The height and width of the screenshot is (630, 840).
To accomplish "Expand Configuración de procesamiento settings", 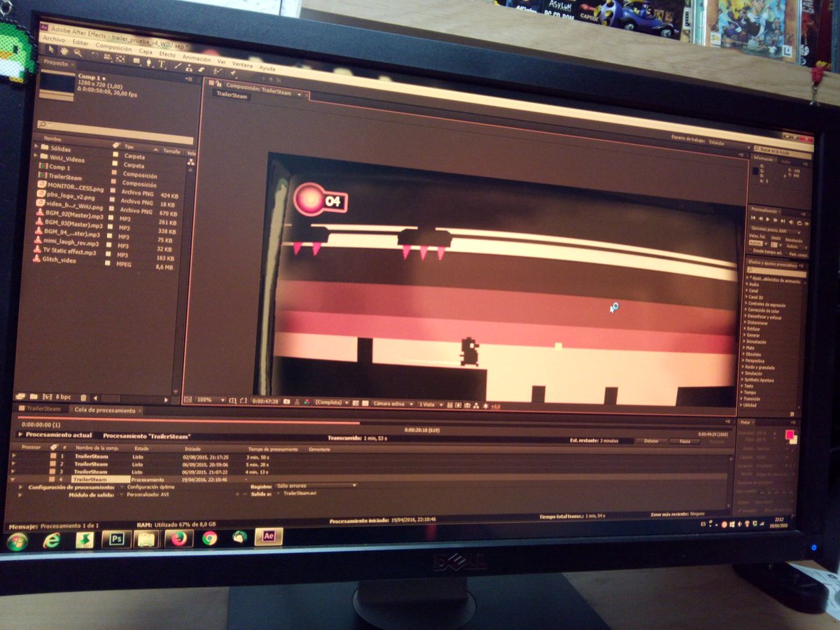I will [x=20, y=487].
